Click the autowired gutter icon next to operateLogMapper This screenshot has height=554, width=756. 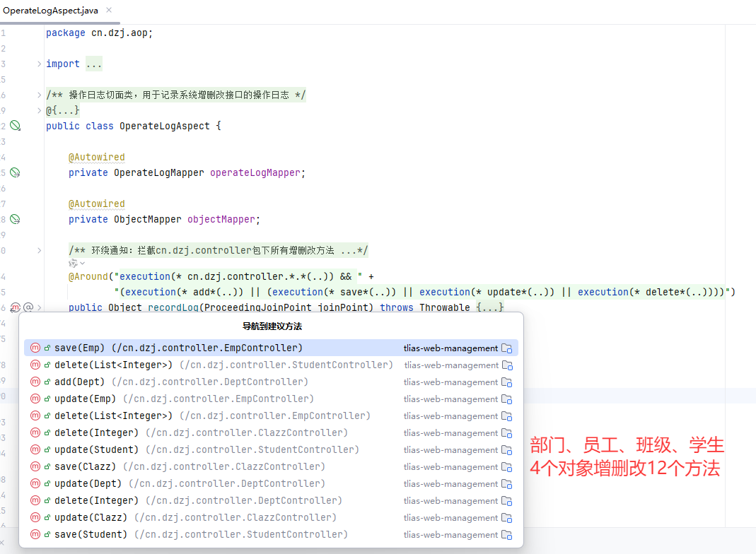pyautogui.click(x=15, y=172)
